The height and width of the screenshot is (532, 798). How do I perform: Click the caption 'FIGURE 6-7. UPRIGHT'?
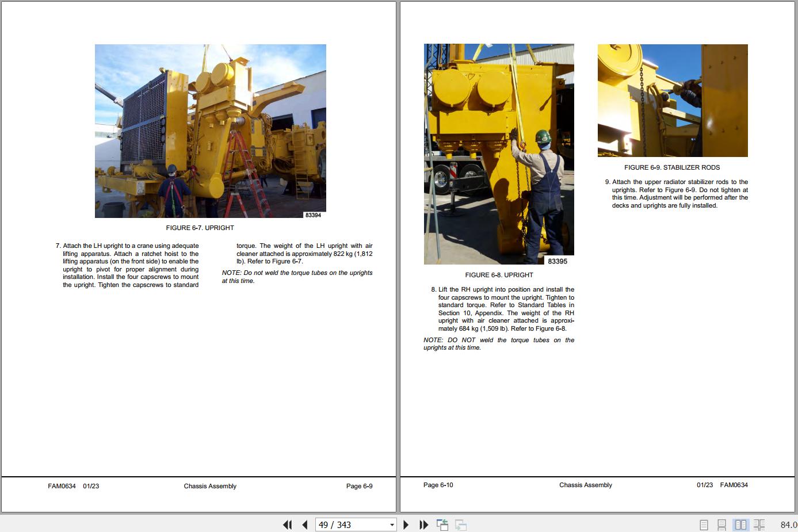pos(200,228)
